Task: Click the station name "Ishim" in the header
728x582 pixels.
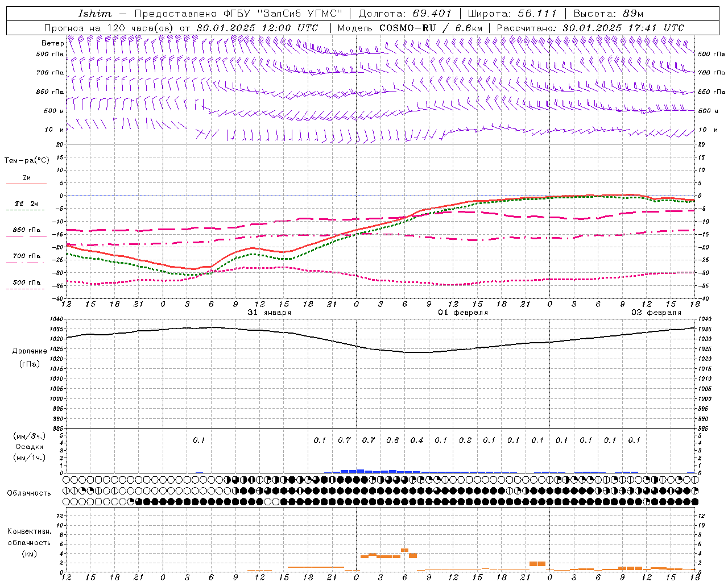Action: 95,14
